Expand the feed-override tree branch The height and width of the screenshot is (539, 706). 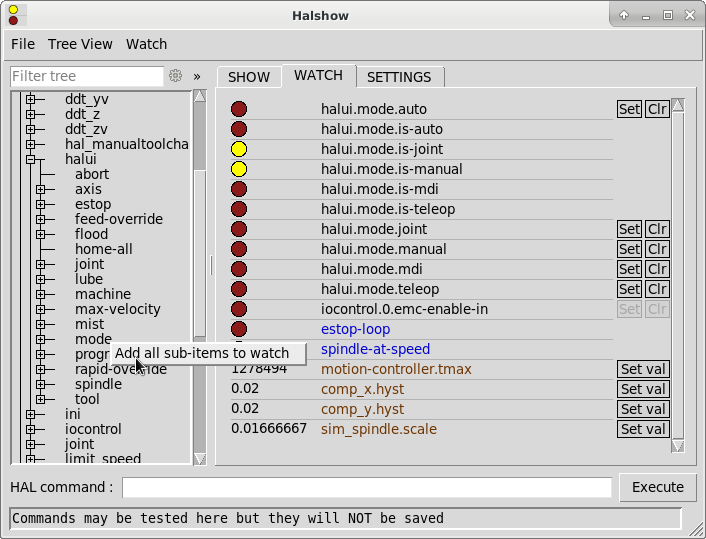click(x=40, y=219)
